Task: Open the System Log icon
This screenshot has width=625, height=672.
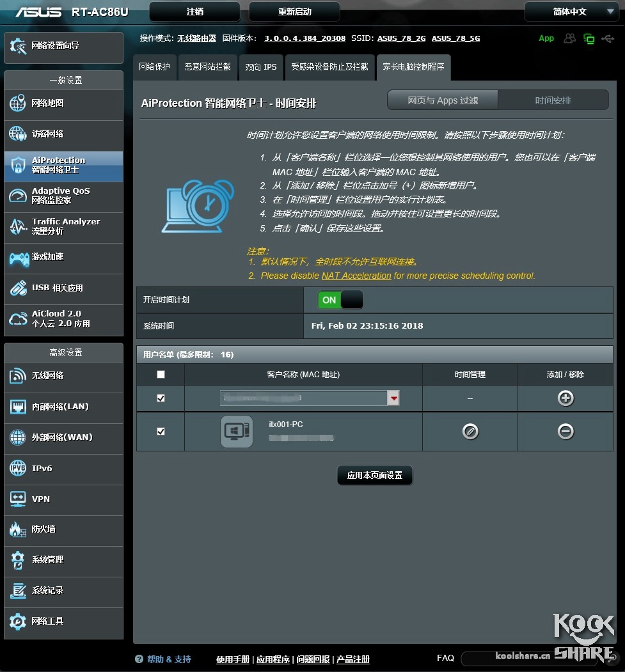Action: (17, 591)
